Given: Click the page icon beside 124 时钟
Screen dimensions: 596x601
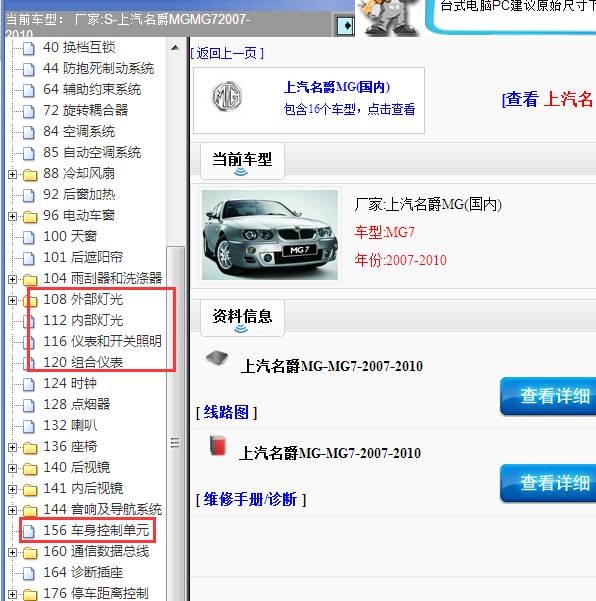Looking at the screenshot, I should (x=28, y=384).
